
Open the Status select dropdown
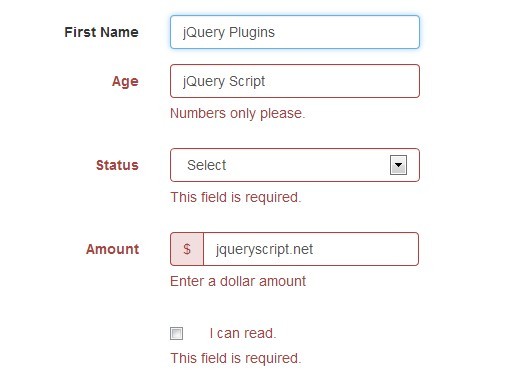click(x=295, y=165)
